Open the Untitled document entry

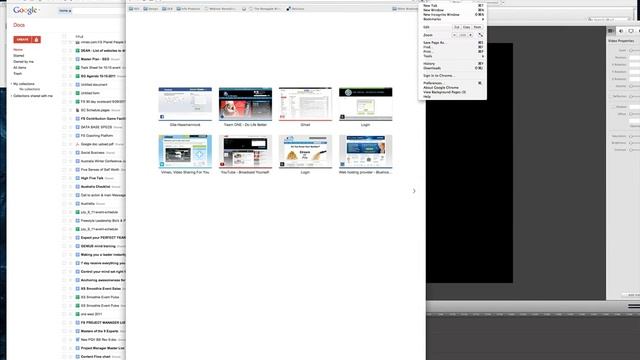click(x=94, y=84)
